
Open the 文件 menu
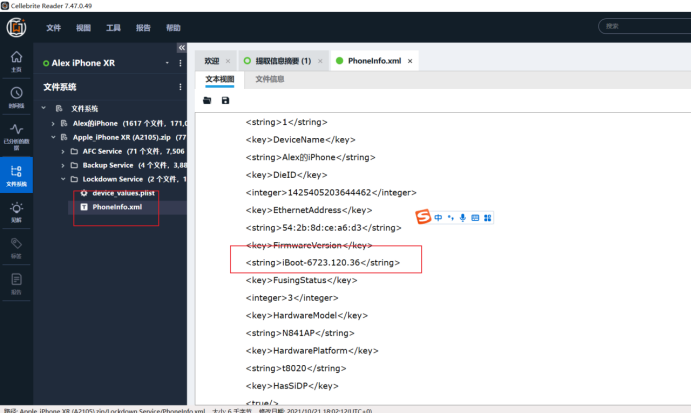click(x=54, y=28)
